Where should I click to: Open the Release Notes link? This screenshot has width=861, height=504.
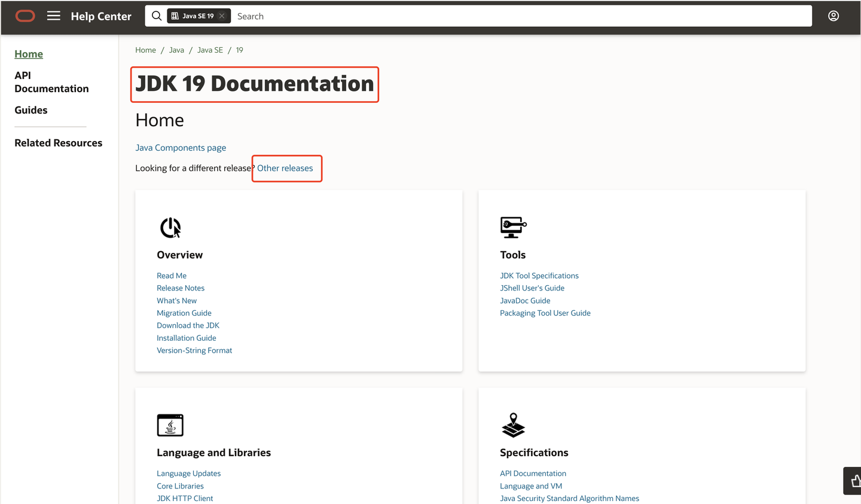[181, 288]
